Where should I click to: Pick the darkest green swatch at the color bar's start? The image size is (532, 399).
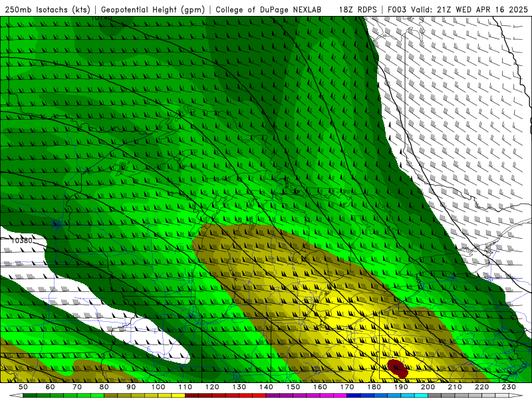[x=30, y=396]
